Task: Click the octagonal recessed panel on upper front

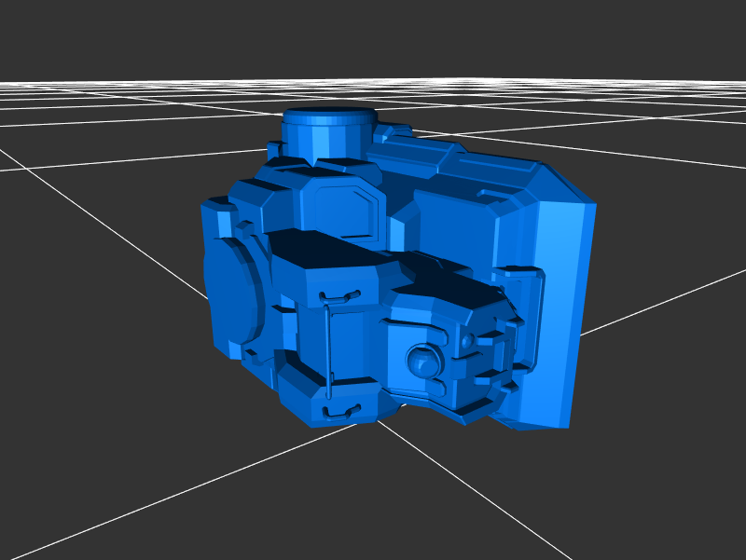Action: (346, 210)
